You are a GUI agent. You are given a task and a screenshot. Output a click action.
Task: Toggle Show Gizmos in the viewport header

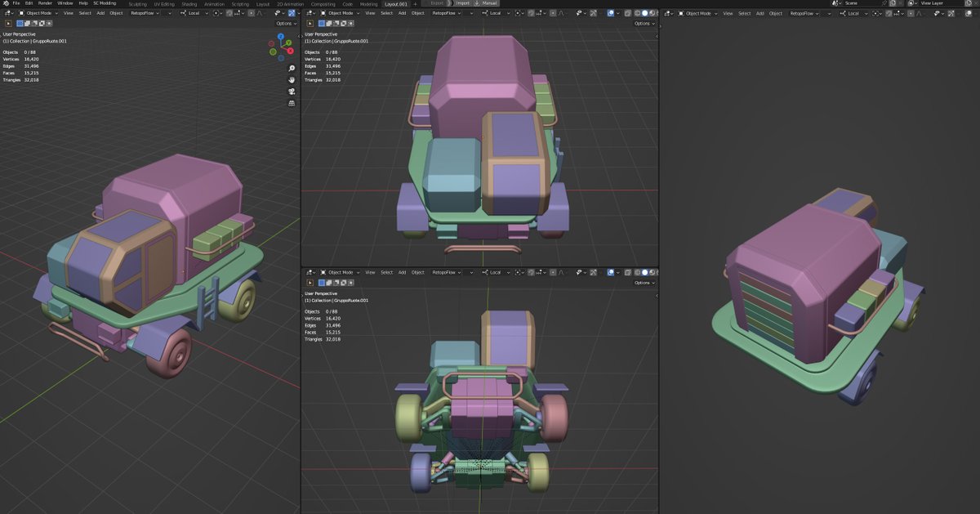(x=579, y=13)
